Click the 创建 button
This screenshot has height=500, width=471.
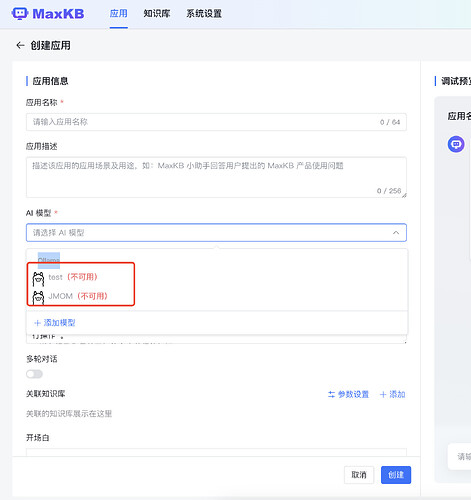pos(396,475)
